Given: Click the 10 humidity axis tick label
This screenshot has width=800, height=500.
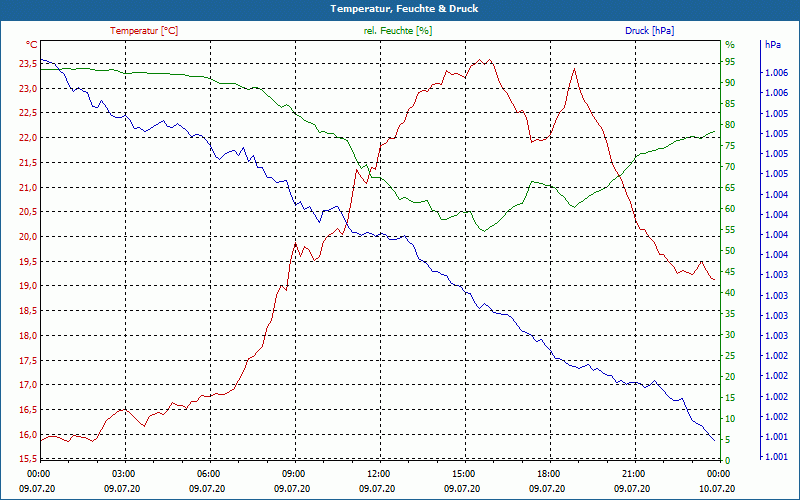Looking at the screenshot, I should point(730,419).
